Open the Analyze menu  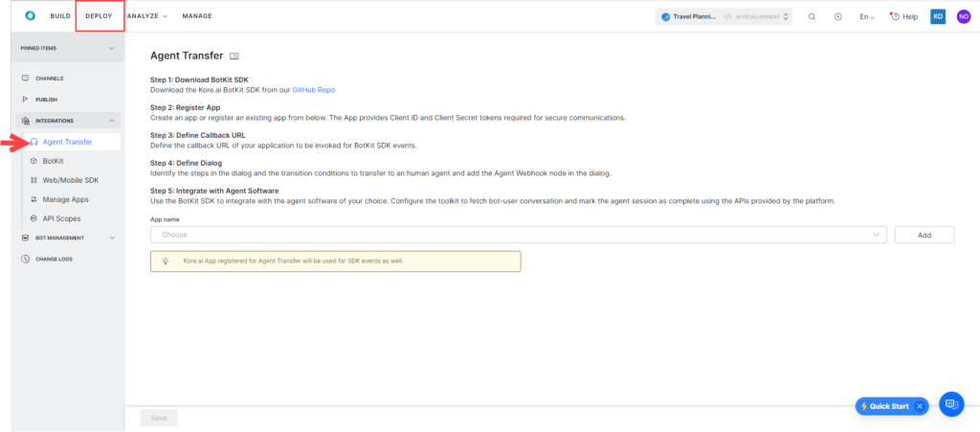coord(146,16)
